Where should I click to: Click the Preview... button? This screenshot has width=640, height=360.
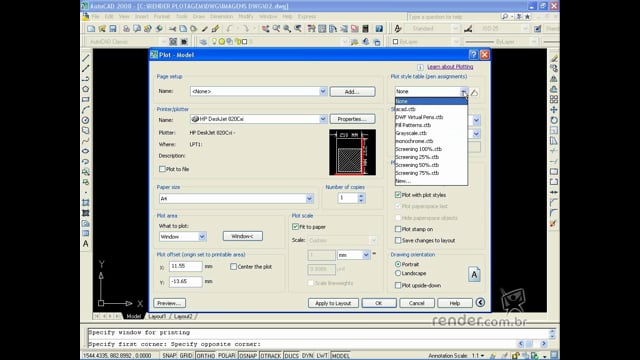point(169,303)
